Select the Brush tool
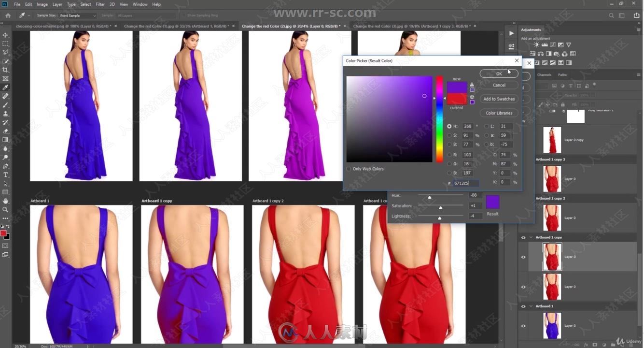This screenshot has height=348, width=644. click(5, 105)
